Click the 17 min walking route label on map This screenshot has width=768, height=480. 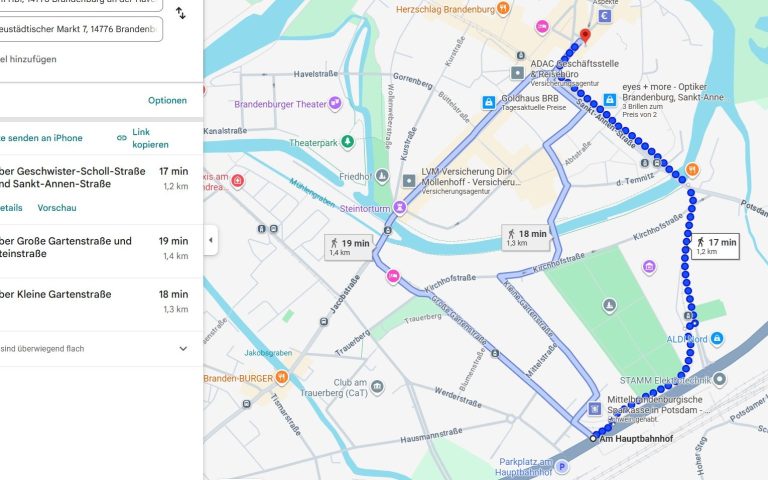pos(716,246)
